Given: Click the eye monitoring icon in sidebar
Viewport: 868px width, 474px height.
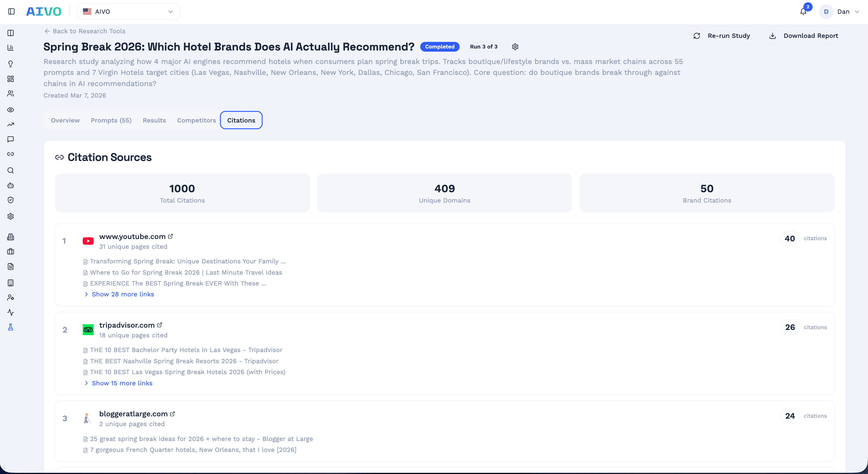Looking at the screenshot, I should click(10, 109).
